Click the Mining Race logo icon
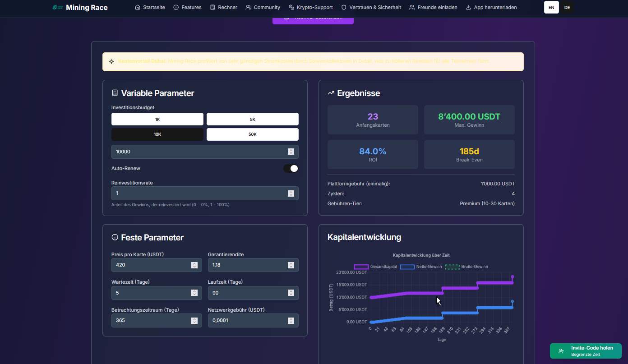 tap(57, 7)
